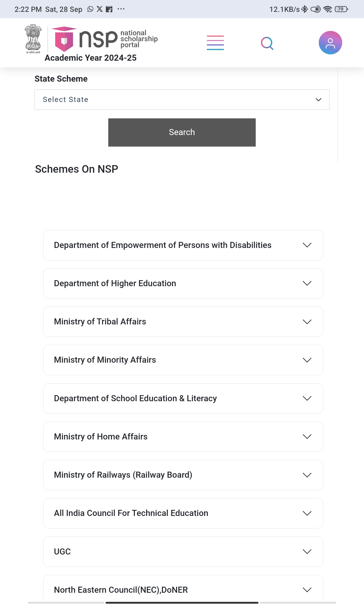Tap the Wi-Fi status icon
Viewport: 364px width, 607px height.
pyautogui.click(x=328, y=9)
